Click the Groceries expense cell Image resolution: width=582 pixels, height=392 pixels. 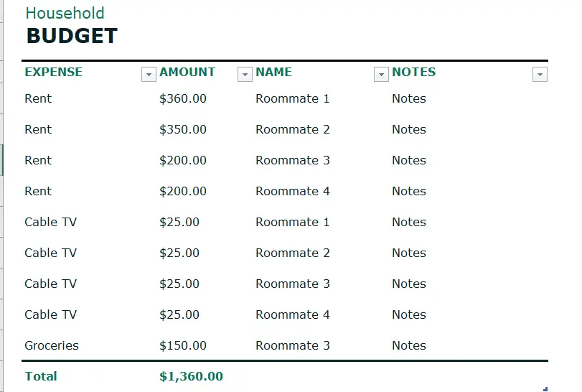[52, 345]
